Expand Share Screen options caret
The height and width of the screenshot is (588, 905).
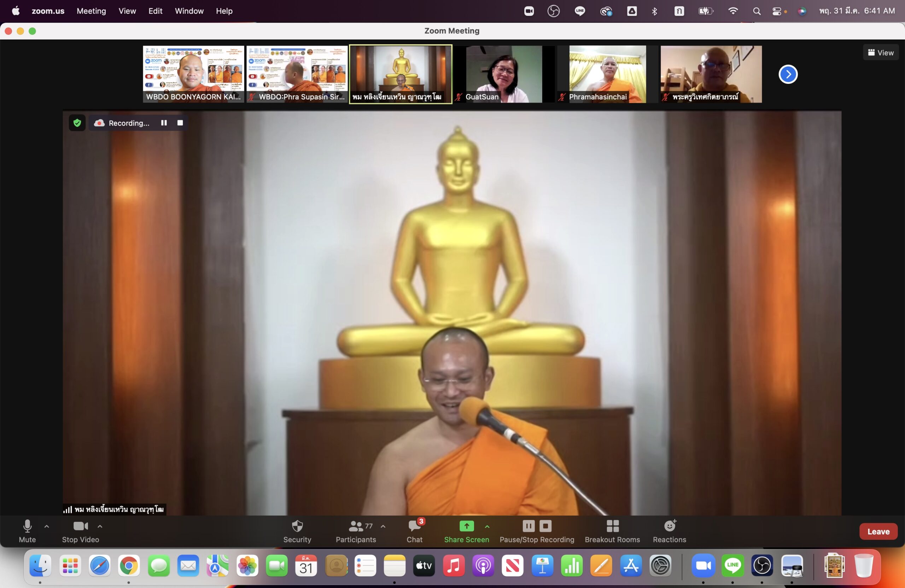pos(487,526)
